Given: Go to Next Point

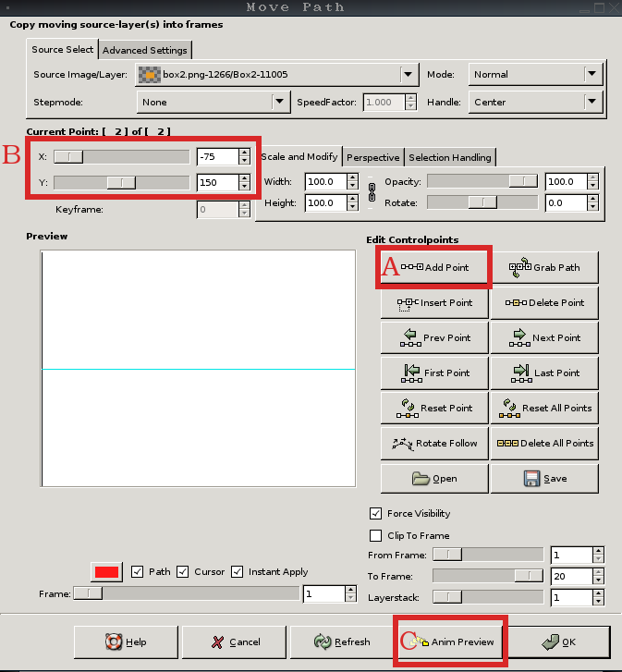Looking at the screenshot, I should point(544,337).
